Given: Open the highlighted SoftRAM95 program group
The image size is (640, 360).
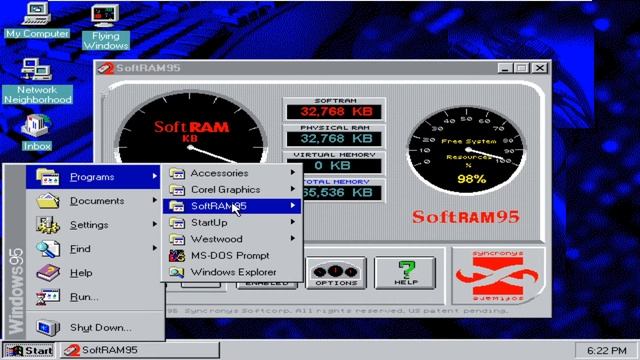Looking at the screenshot, I should (232, 206).
